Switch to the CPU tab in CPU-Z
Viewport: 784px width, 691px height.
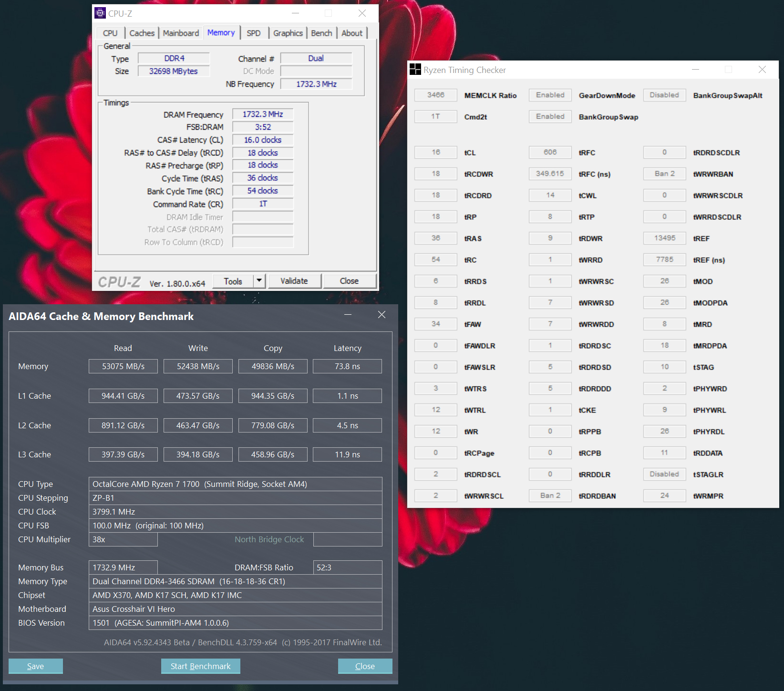click(110, 33)
